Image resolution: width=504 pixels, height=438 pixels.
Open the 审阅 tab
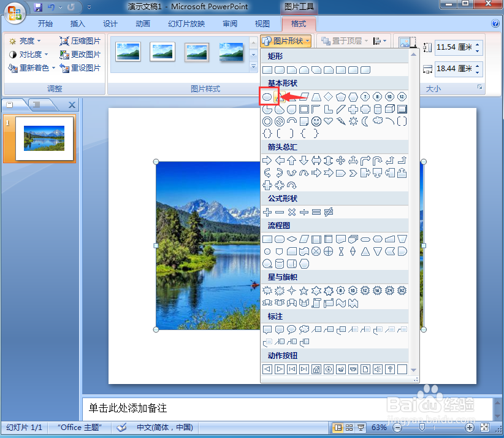coord(230,23)
